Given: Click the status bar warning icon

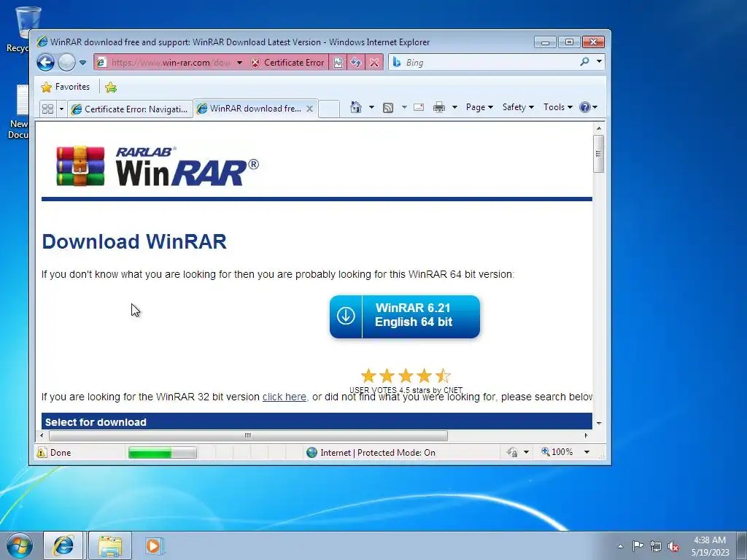Looking at the screenshot, I should coord(42,452).
